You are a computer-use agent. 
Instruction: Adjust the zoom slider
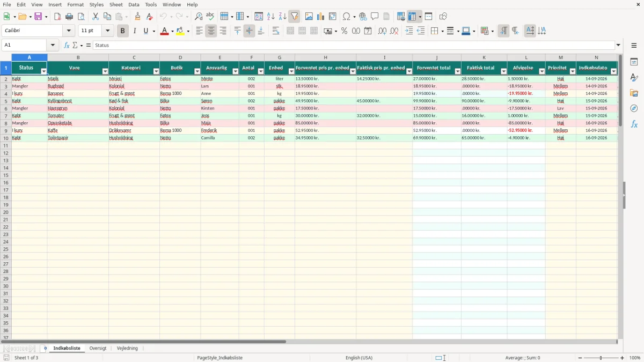601,358
